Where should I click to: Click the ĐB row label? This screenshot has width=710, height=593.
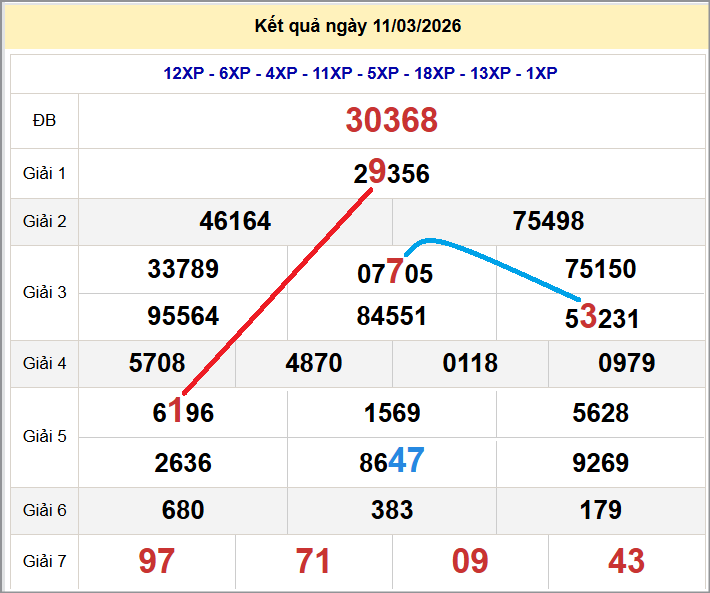pyautogui.click(x=44, y=121)
